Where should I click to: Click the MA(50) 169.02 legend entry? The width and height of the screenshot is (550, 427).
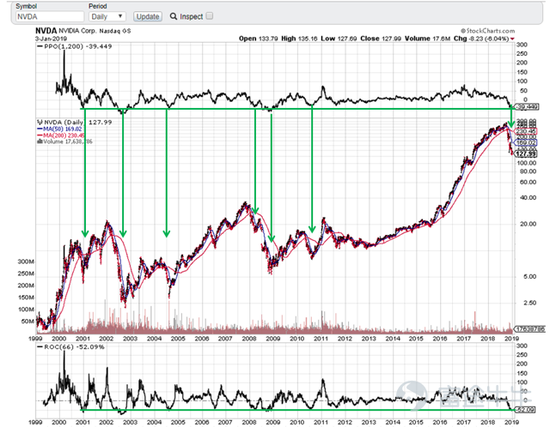pos(59,129)
